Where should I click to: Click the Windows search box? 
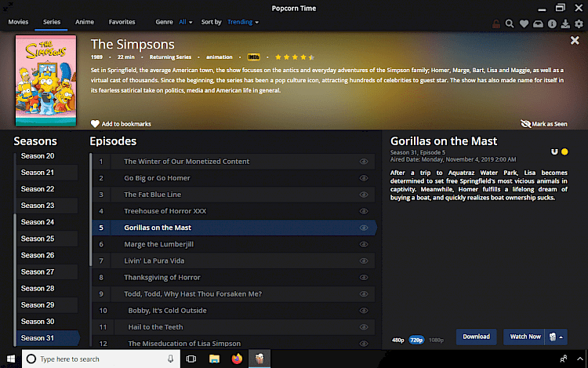click(101, 359)
